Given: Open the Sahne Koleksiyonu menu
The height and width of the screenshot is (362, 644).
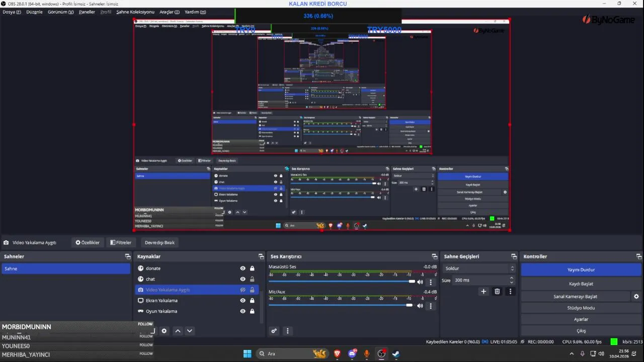Looking at the screenshot, I should 135,12.
